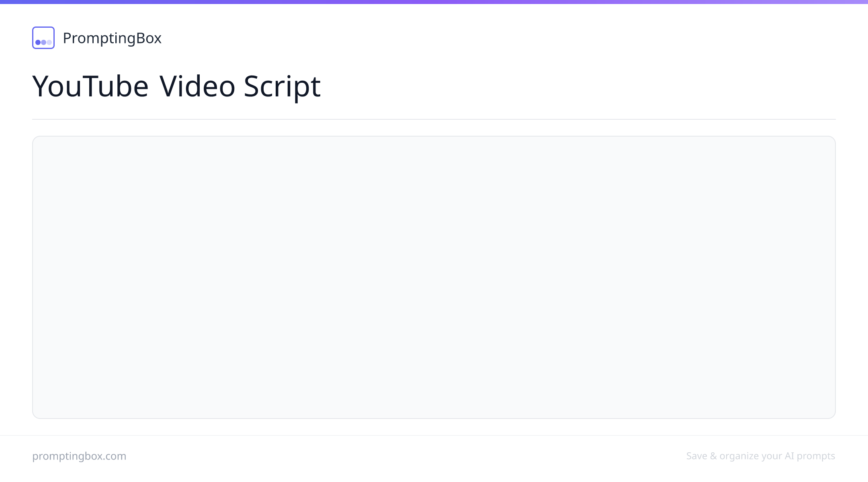Click the top-left corner of prompt box

(x=34, y=137)
